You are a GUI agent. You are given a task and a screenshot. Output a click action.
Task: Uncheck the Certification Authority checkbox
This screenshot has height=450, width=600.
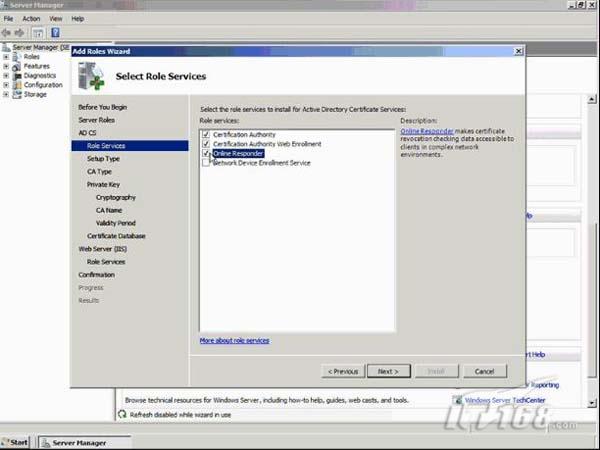(x=206, y=134)
